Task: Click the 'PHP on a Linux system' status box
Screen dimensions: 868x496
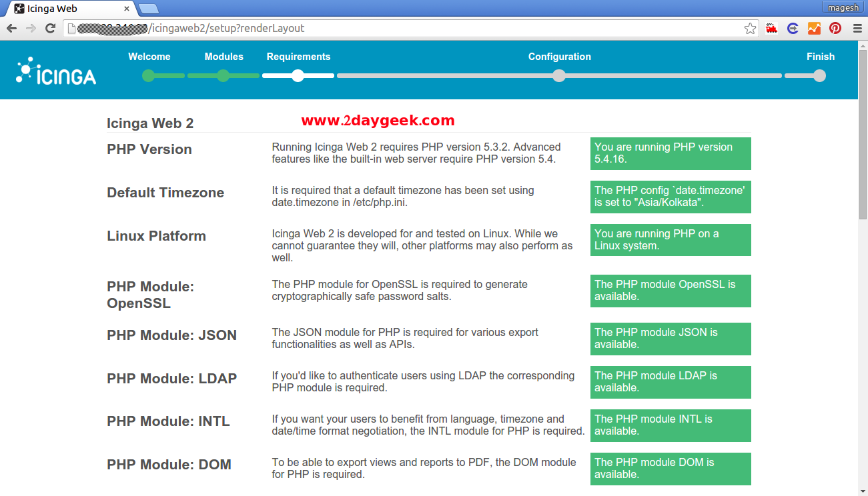Action: pos(671,240)
